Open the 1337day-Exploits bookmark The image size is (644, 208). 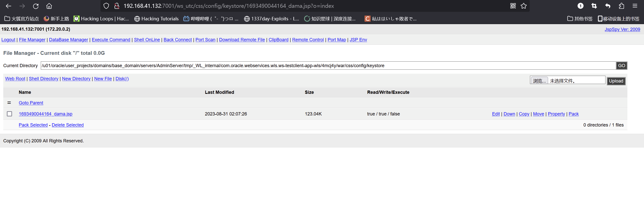pos(272,19)
